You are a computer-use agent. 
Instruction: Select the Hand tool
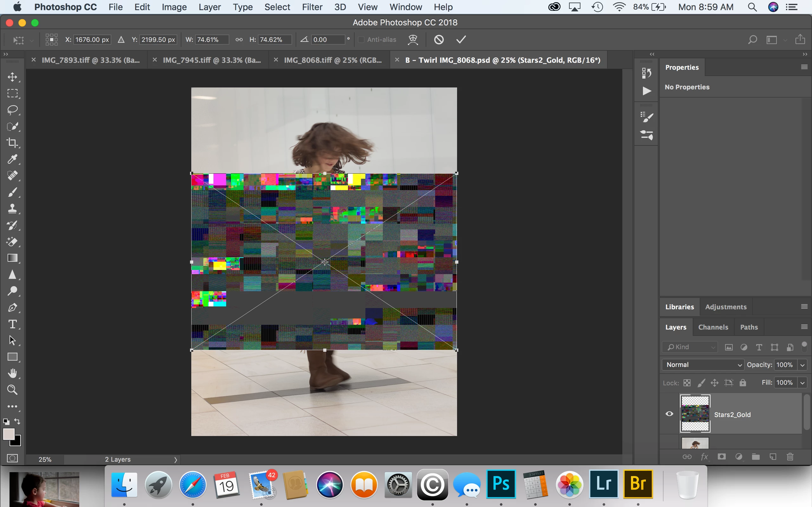(12, 373)
